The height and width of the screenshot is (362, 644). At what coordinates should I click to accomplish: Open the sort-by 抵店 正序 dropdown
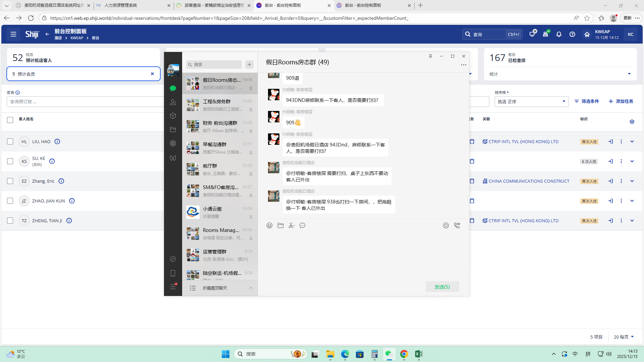[x=531, y=102]
